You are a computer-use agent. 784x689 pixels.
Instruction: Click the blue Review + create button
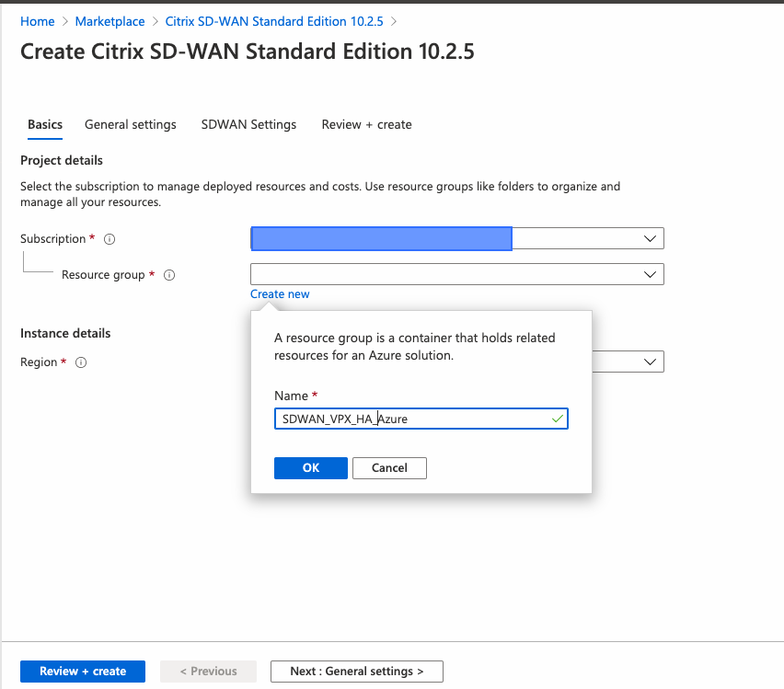(83, 672)
